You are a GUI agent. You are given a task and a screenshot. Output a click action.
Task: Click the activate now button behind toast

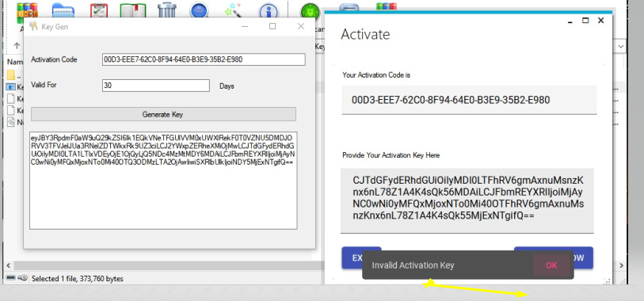tap(584, 258)
